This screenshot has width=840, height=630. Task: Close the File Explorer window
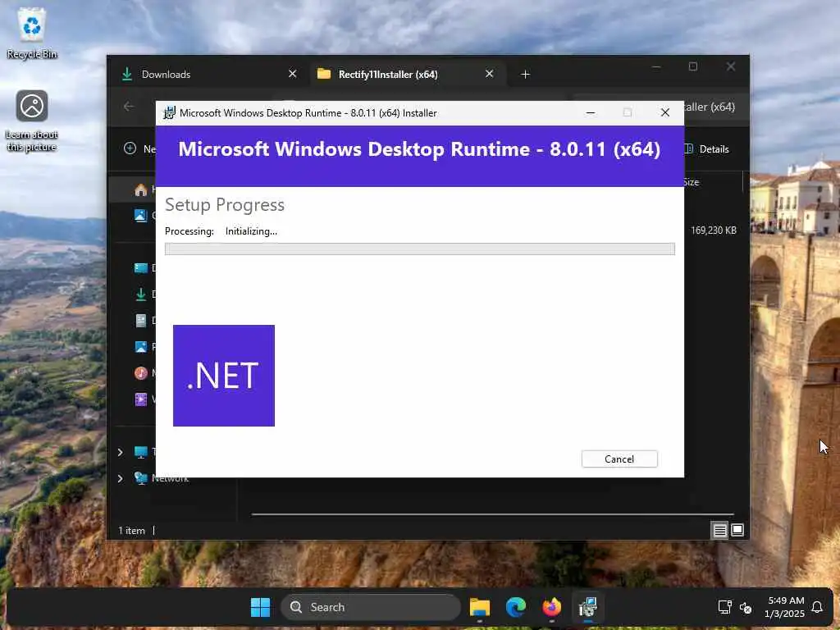click(731, 67)
